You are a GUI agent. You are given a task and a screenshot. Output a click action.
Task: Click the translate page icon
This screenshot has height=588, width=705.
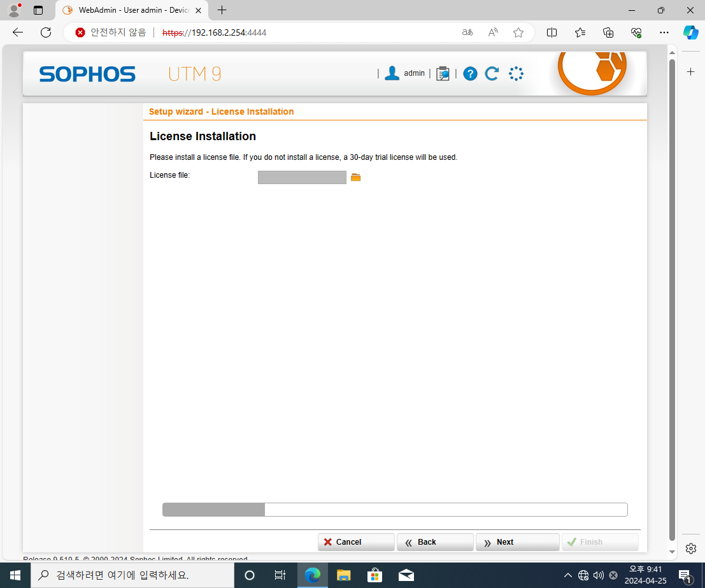click(x=467, y=32)
